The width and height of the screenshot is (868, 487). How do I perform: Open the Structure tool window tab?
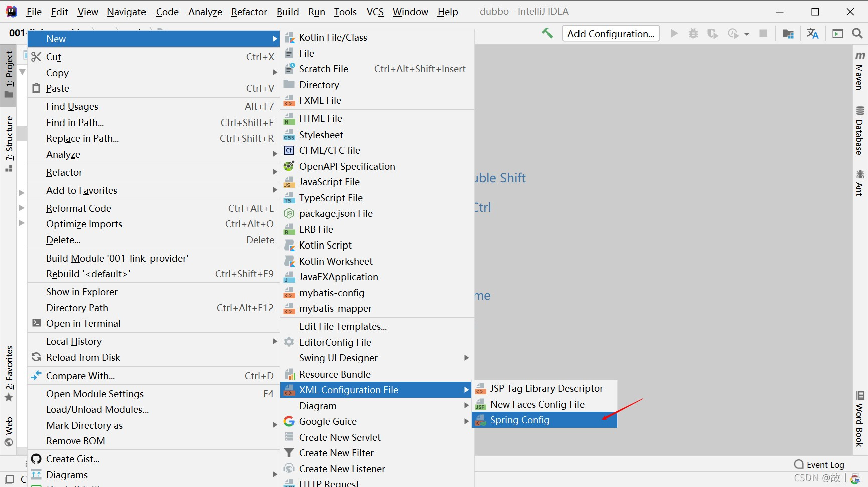pos(9,144)
